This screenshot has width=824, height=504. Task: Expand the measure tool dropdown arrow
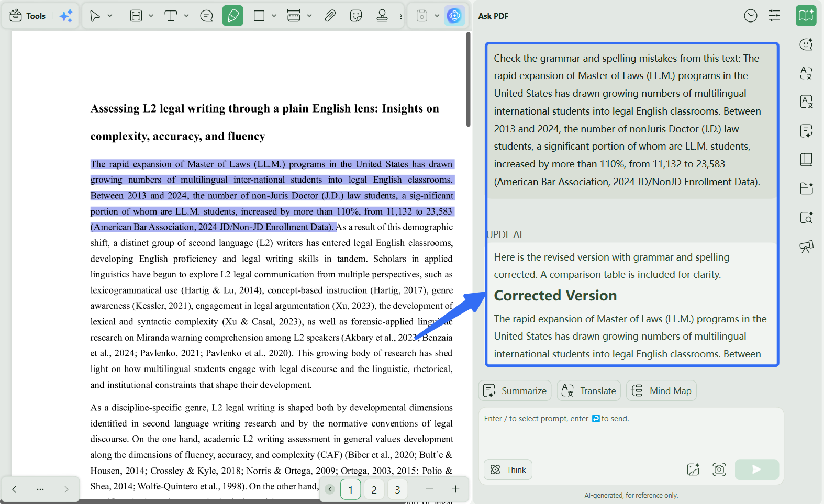click(x=309, y=16)
